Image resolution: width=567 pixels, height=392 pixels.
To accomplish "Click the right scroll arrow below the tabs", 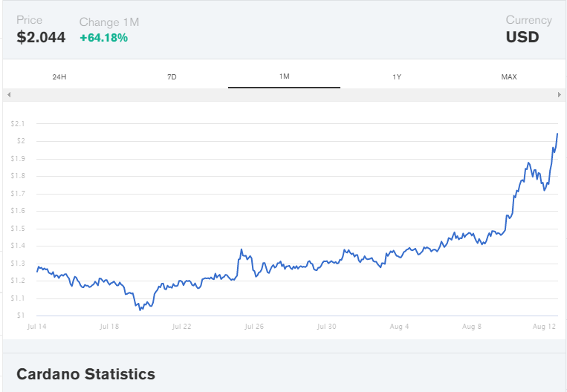I will pyautogui.click(x=559, y=95).
